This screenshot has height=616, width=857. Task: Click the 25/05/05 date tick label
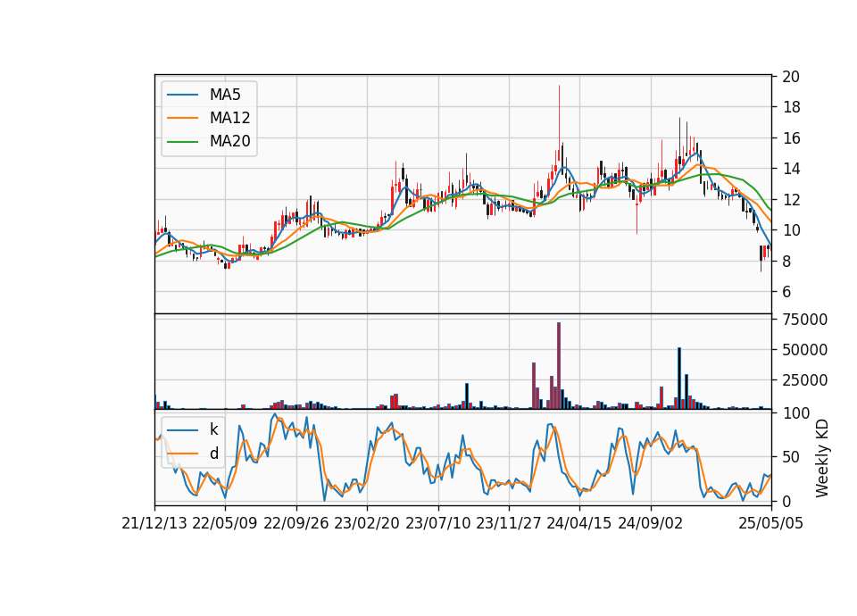[x=770, y=523]
